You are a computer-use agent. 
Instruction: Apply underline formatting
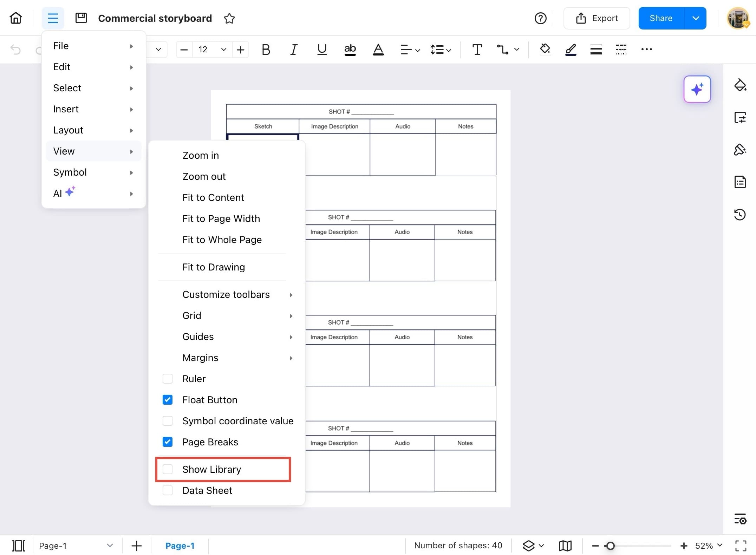click(x=322, y=50)
